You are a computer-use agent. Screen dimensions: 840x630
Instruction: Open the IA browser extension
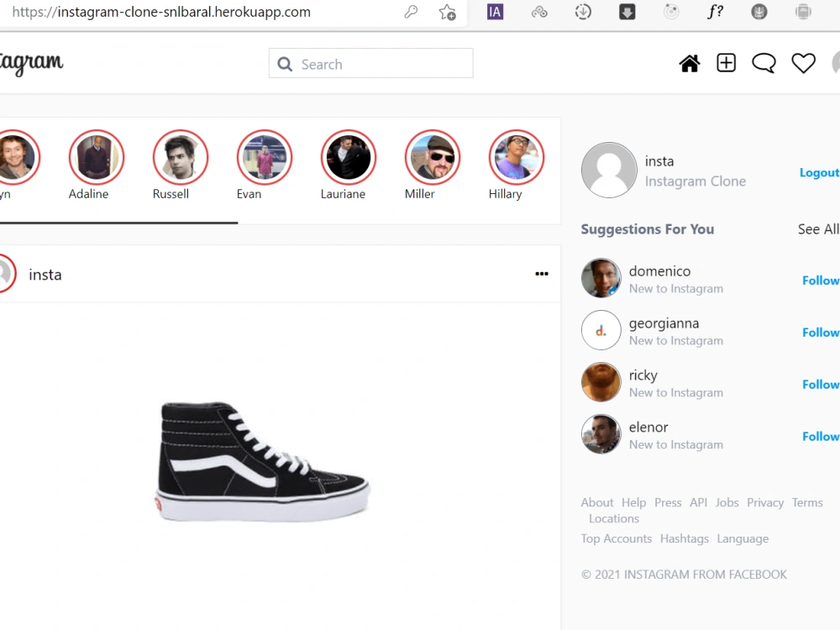[495, 12]
